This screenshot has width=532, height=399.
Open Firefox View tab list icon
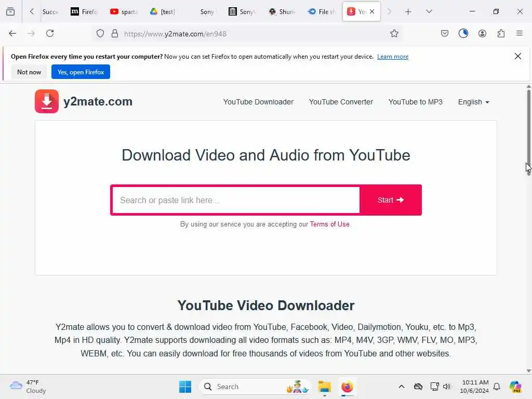(x=10, y=11)
